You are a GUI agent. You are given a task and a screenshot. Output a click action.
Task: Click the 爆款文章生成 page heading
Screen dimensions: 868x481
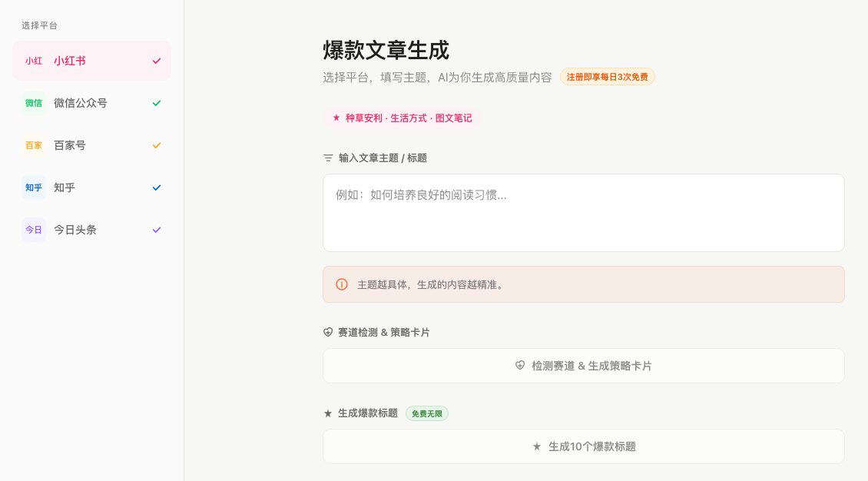tap(386, 50)
